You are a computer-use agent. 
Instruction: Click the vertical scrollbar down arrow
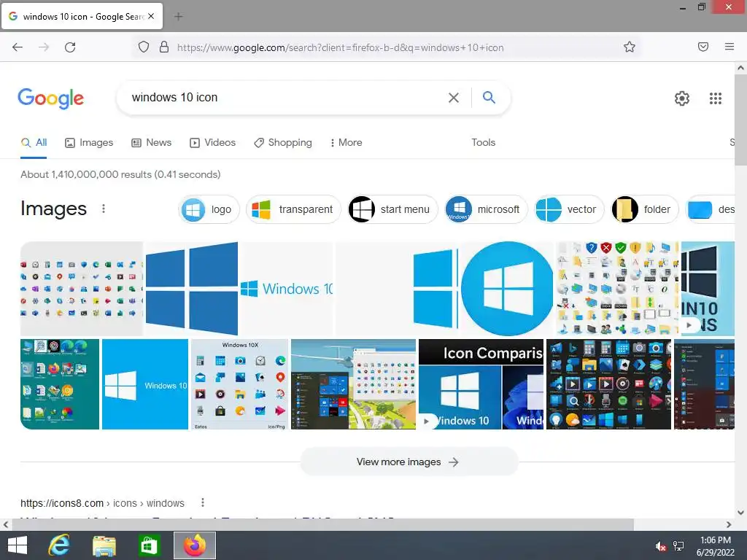740,513
